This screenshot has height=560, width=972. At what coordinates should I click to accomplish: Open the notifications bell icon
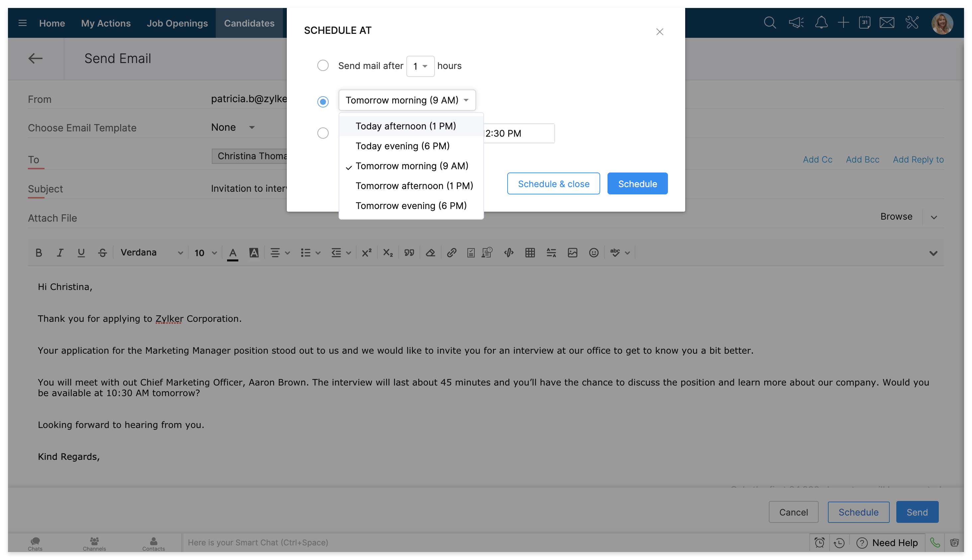(821, 23)
